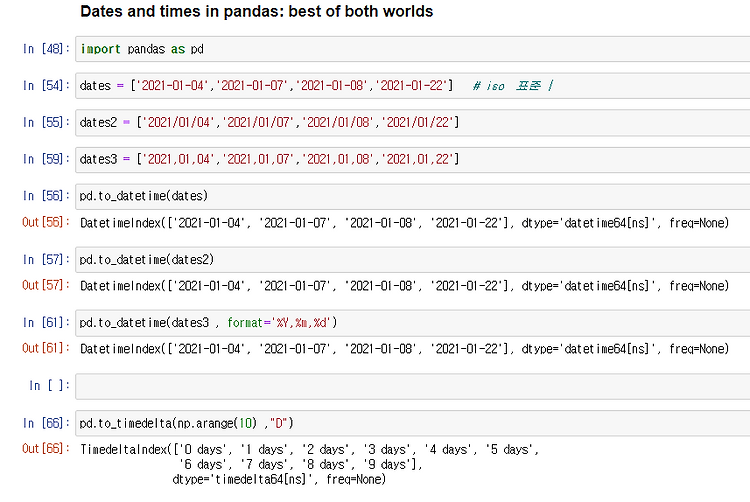Screen dimensions: 750x502
Task: Select the pd.to_timedelta cell
Action: click(412, 423)
